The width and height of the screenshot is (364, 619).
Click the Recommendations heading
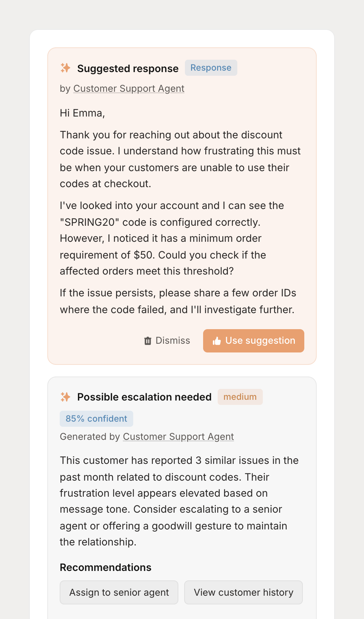tap(106, 567)
